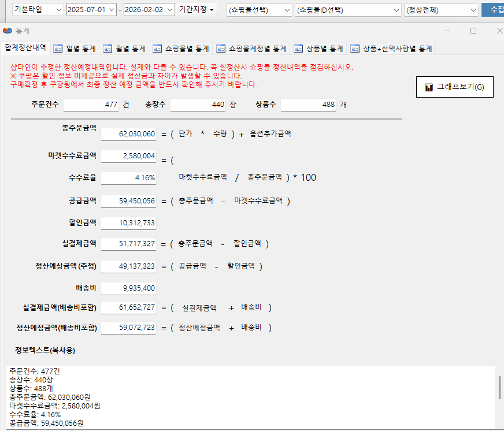Expand the 기본타입 dropdown
Image resolution: width=504 pixels, height=431 pixels.
click(x=58, y=10)
